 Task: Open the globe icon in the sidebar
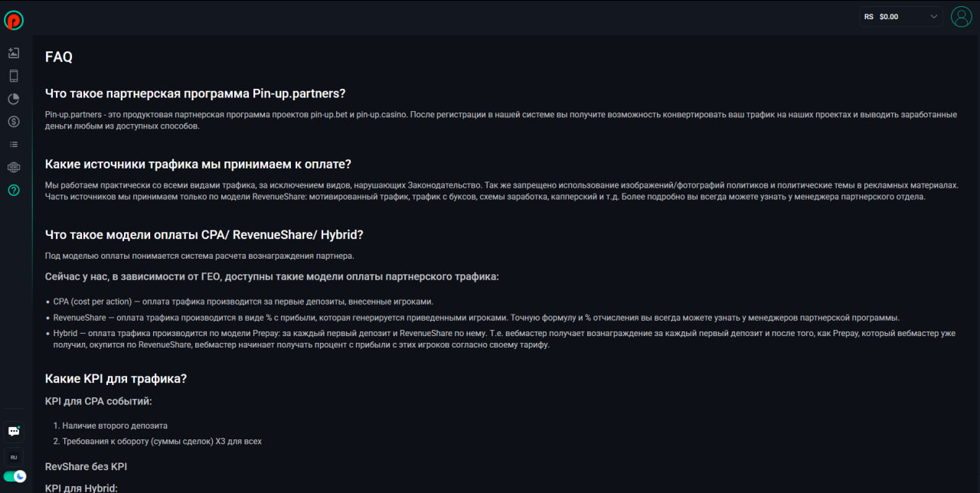(14, 167)
